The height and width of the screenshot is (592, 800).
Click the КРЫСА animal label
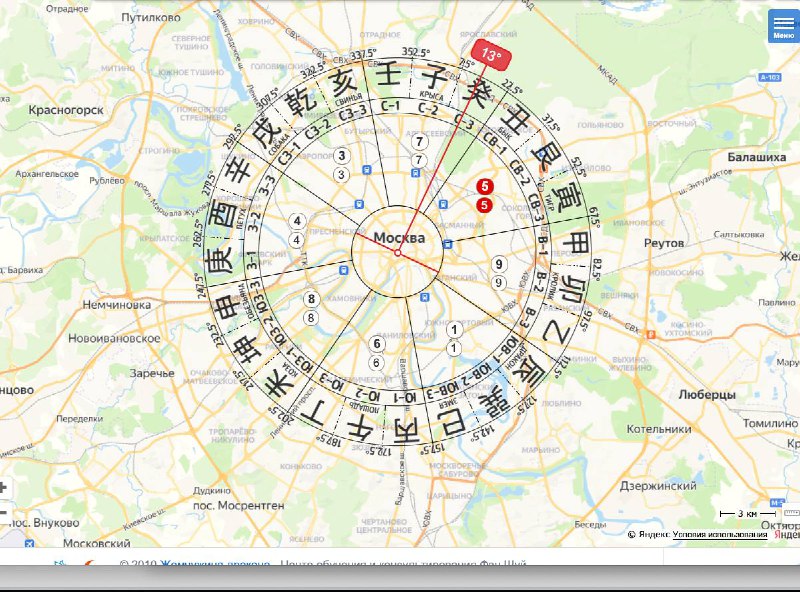tap(431, 95)
